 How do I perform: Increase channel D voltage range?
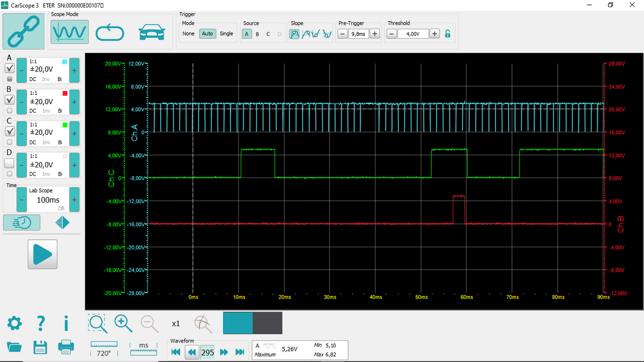point(74,165)
